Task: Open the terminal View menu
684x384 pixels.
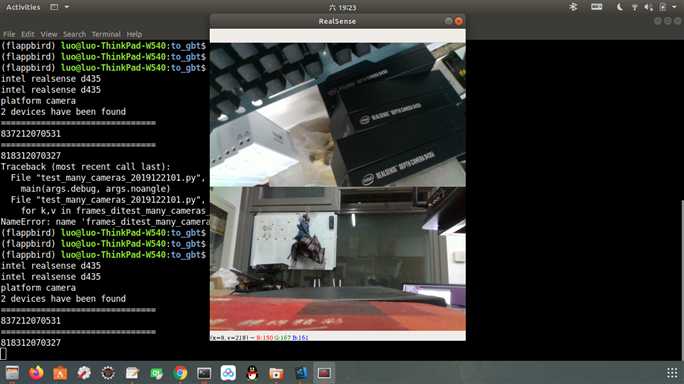Action: [49, 34]
